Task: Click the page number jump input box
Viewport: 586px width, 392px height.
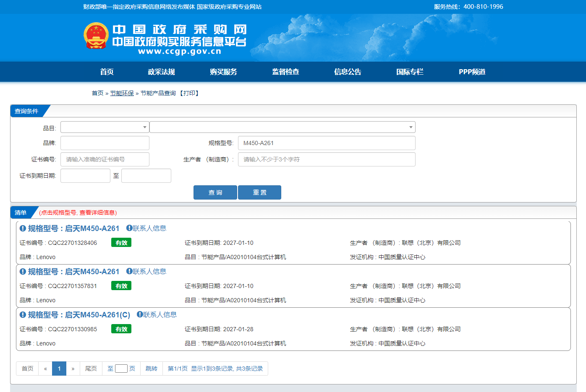Action: tap(121, 369)
